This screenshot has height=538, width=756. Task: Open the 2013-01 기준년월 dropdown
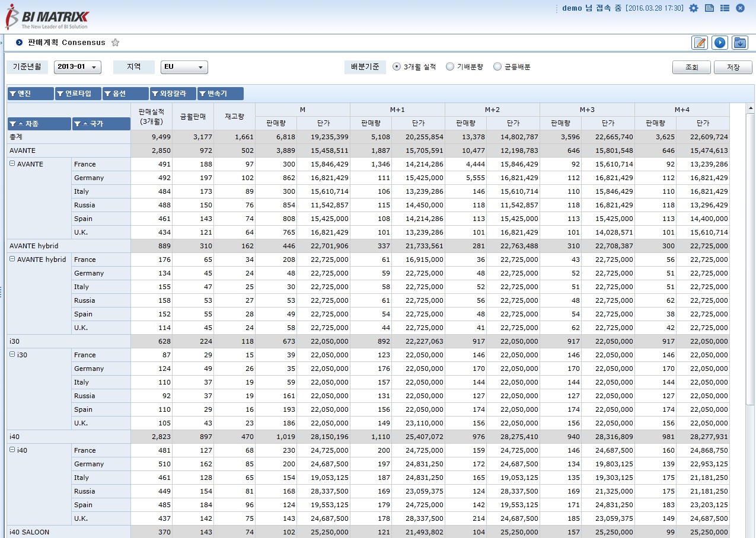click(94, 67)
